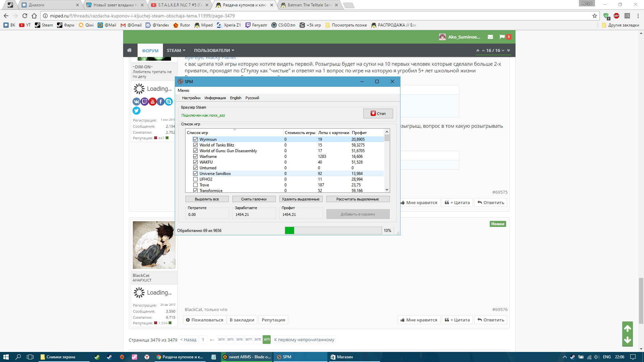
Task: Click the Снять галочки button
Action: [x=254, y=199]
